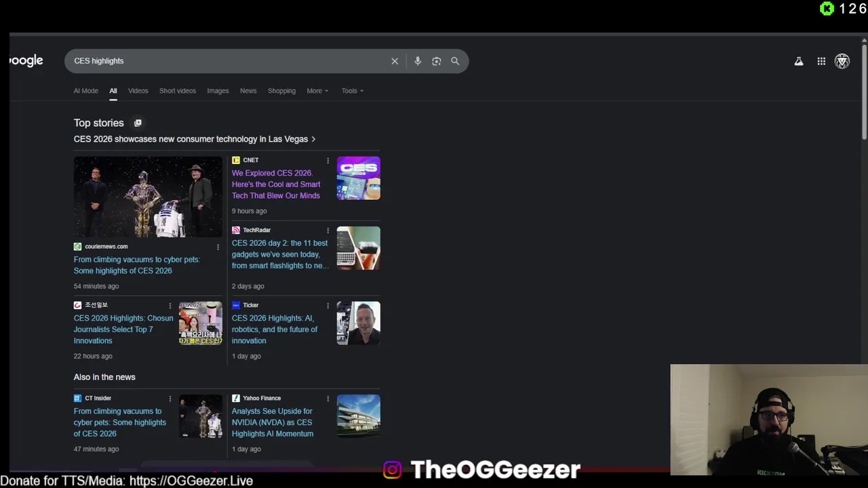868x488 pixels.
Task: Open the CNET story CES thumbnail
Action: [x=359, y=178]
